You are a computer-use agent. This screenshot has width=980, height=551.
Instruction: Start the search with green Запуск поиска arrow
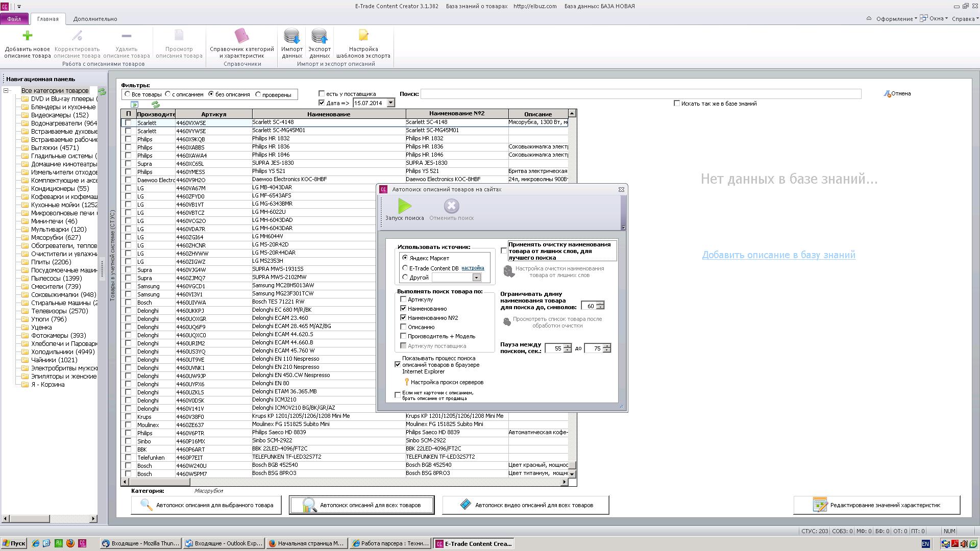tap(405, 206)
